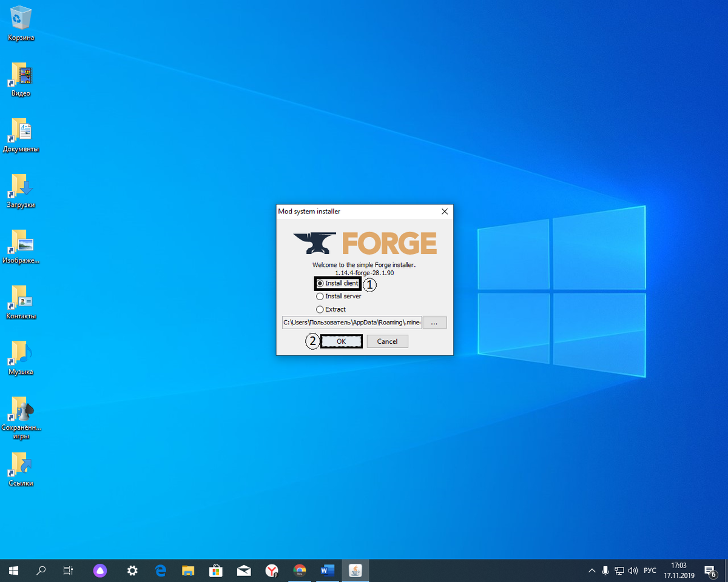Click the microphone tray icon
The width and height of the screenshot is (728, 582).
point(605,570)
